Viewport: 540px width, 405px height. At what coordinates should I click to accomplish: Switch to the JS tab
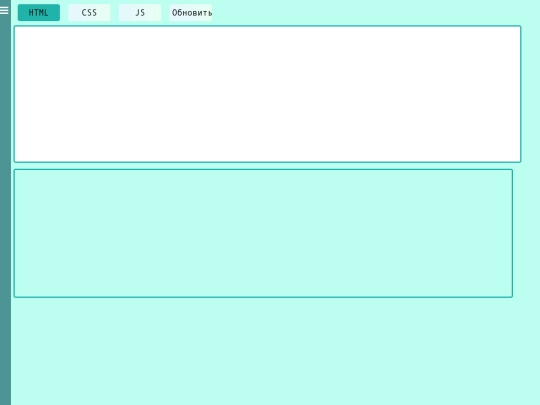coord(140,13)
